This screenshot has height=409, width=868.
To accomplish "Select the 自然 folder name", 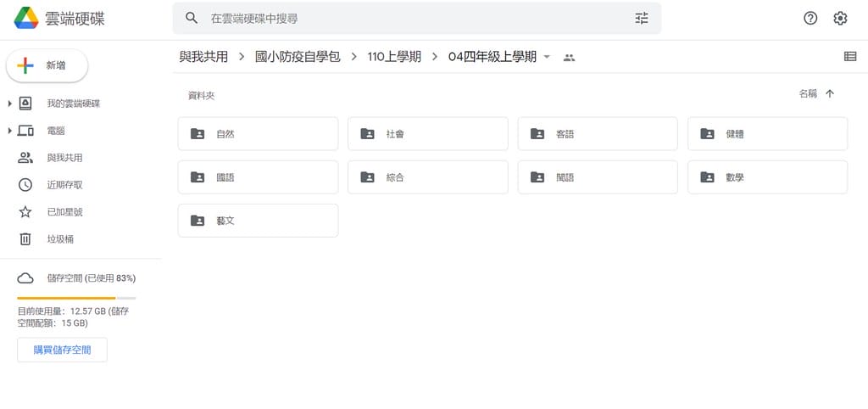I will point(225,133).
